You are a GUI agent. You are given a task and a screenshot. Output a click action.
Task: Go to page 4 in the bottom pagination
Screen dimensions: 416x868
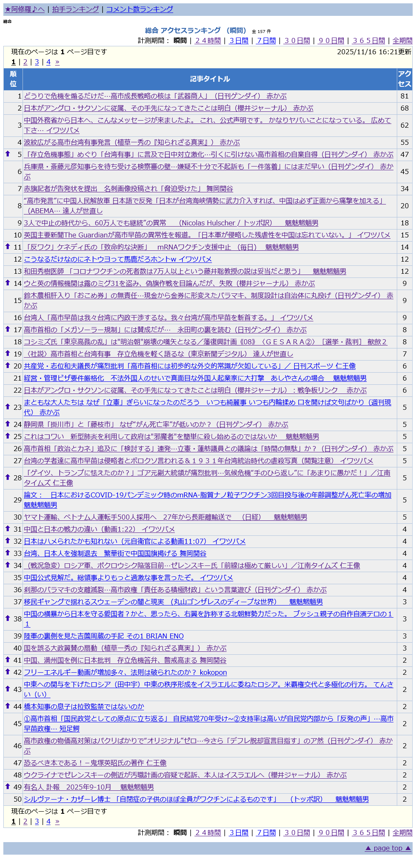pos(48,821)
